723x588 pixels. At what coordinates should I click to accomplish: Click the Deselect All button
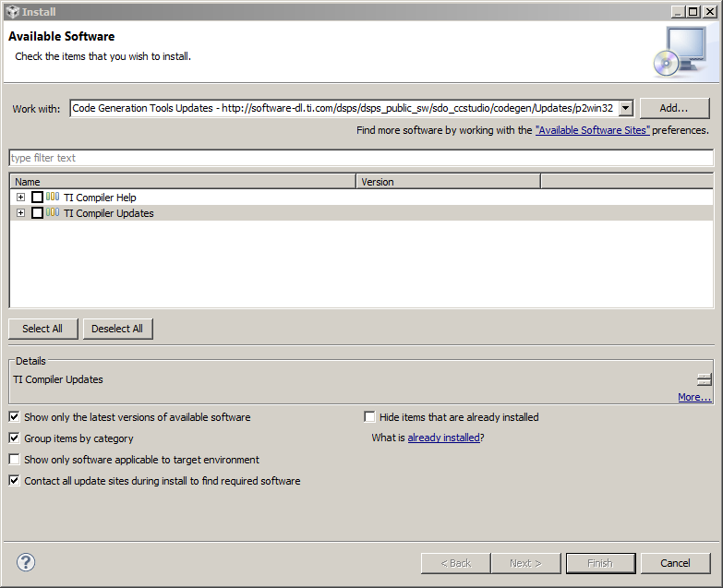tap(117, 329)
